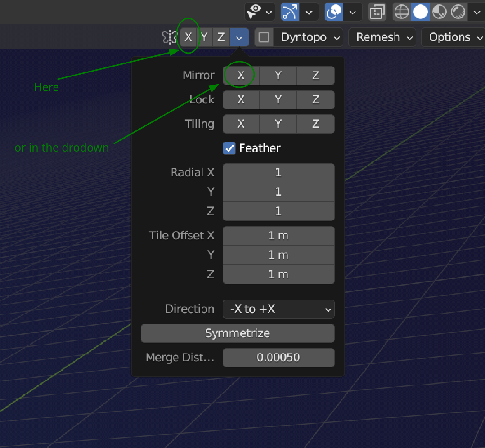
Task: Click the Radial X count field
Action: (x=278, y=172)
